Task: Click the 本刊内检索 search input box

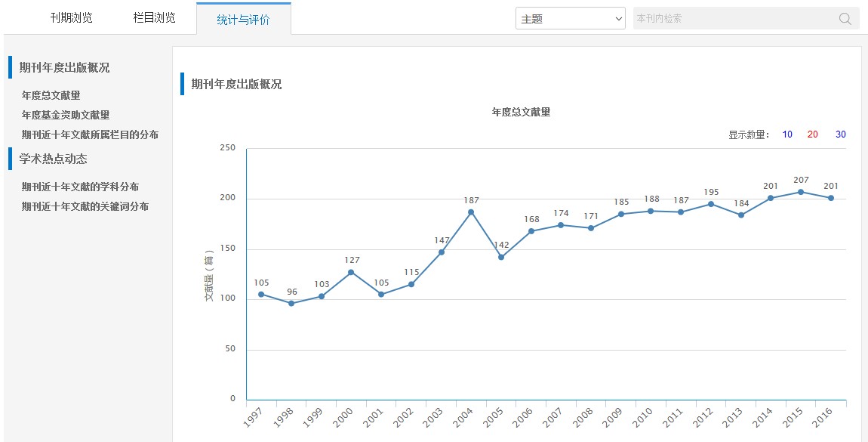Action: pos(732,19)
